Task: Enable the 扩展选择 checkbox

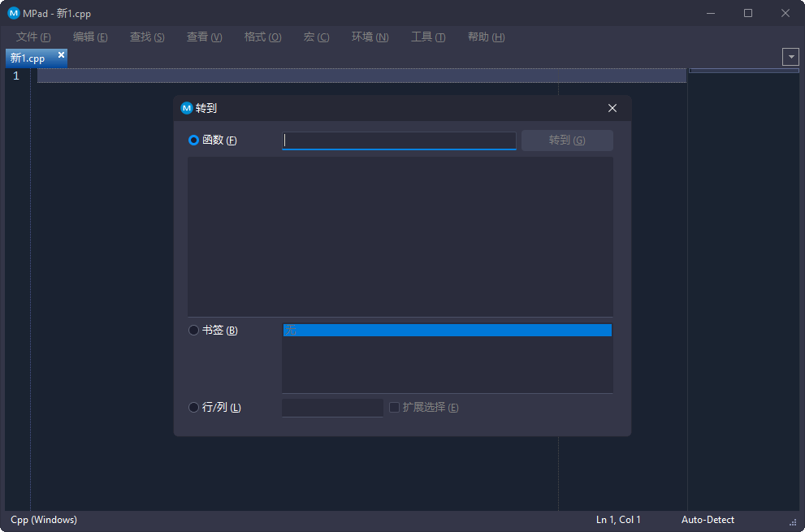Action: click(394, 407)
